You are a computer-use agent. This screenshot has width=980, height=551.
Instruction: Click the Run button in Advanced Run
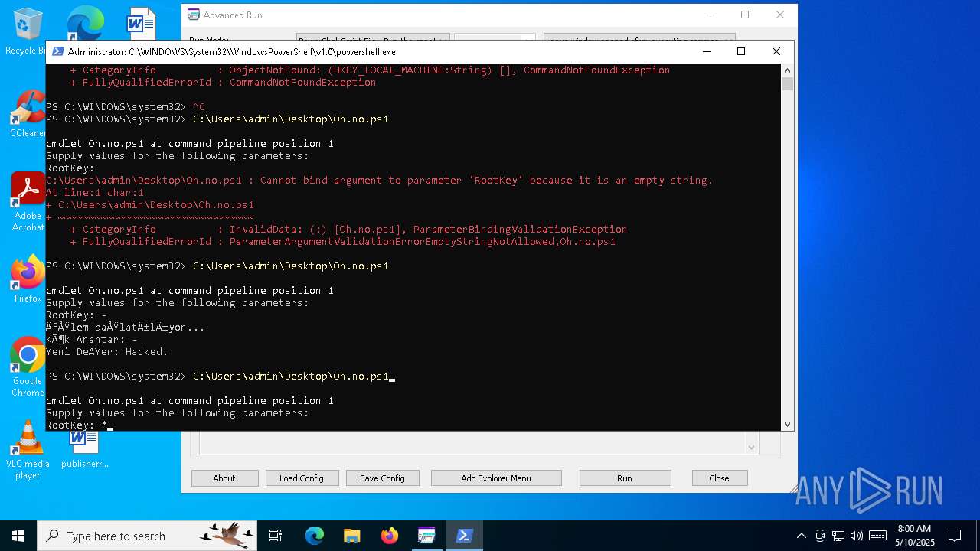point(625,478)
